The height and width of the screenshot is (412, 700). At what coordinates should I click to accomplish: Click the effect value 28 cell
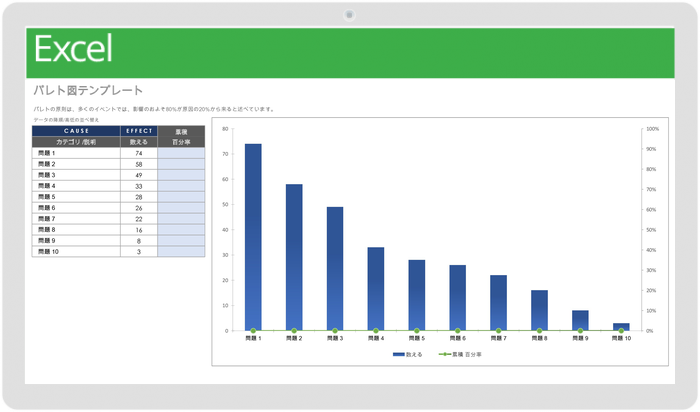[x=139, y=197]
